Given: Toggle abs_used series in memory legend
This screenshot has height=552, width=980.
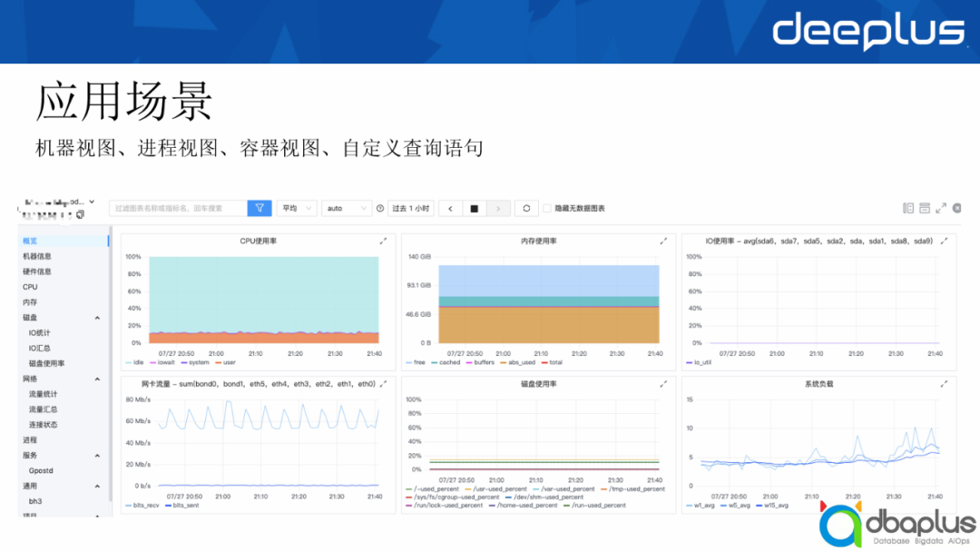Looking at the screenshot, I should [x=517, y=362].
